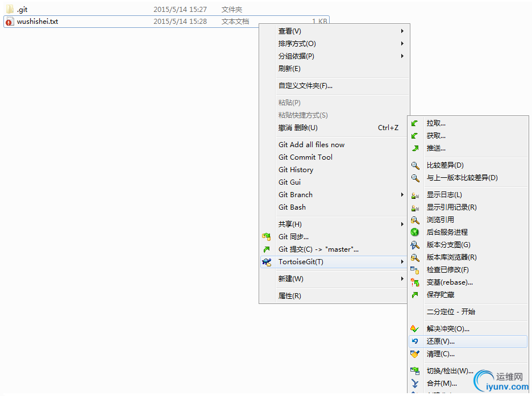Expand the 查看(V) submenu arrow
Image resolution: width=532 pixels, height=396 pixels.
pos(402,31)
